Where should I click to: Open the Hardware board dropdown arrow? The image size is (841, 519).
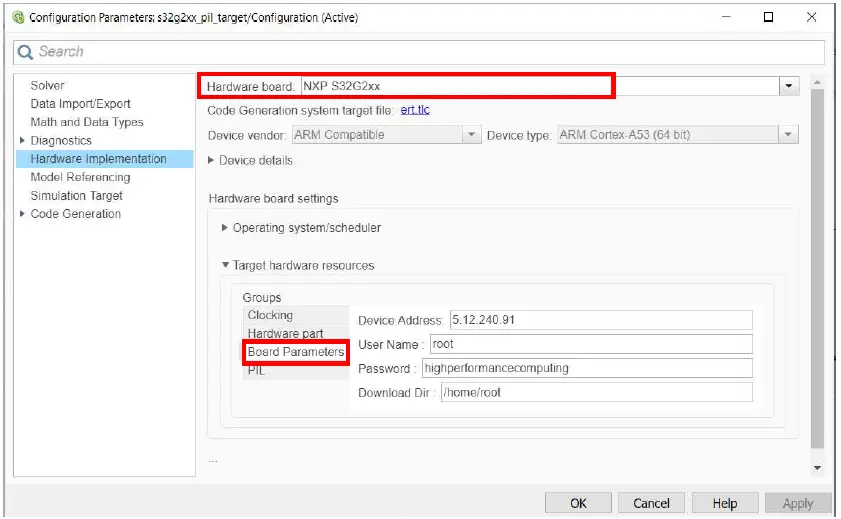click(788, 86)
